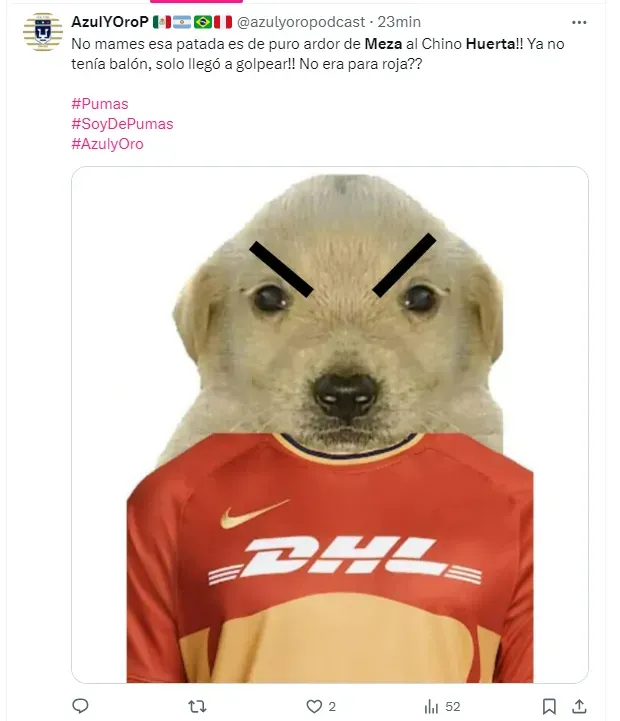Click the @azulyoropodcast handle
The image size is (620, 721).
301,22
